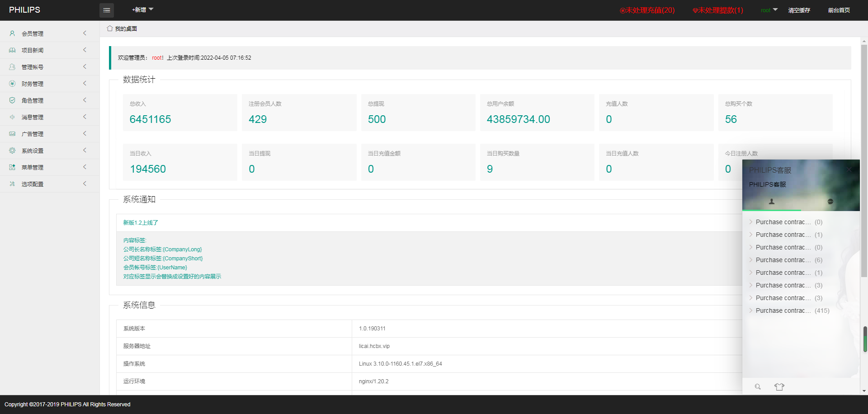Click the chat search magnifier icon
The height and width of the screenshot is (414, 868).
tap(758, 386)
